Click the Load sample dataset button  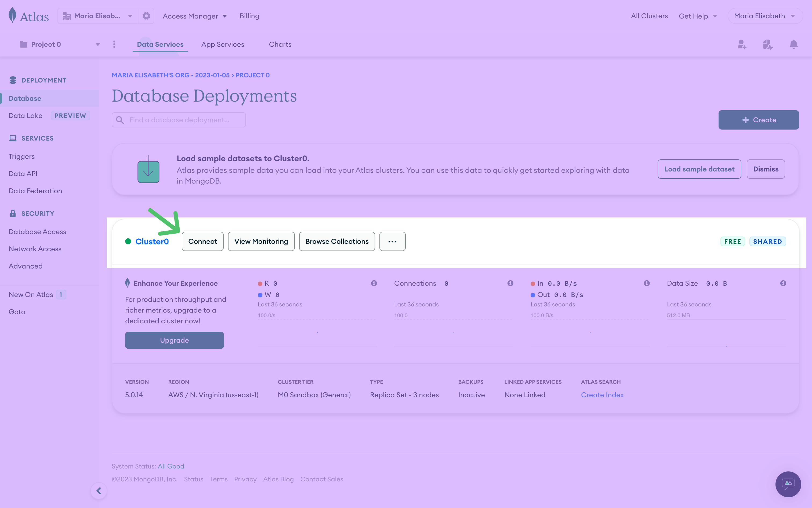pos(699,169)
